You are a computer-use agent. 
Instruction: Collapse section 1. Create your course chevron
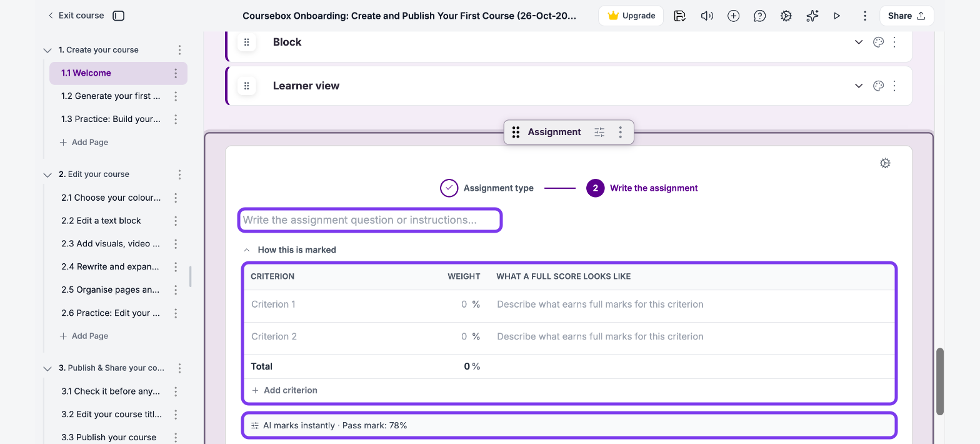(47, 50)
